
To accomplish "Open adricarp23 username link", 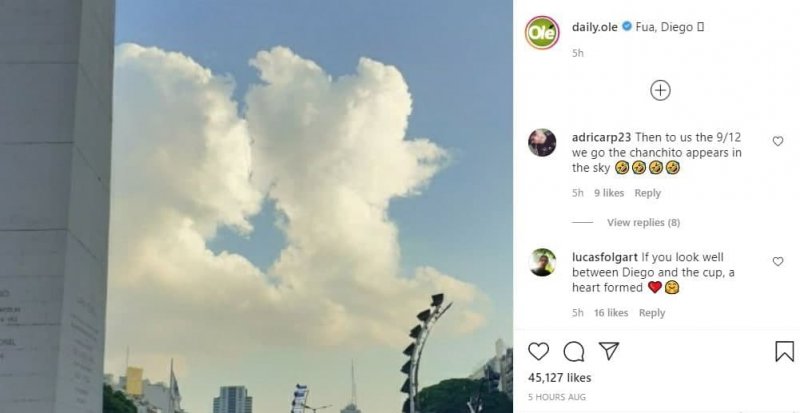I will tap(602, 137).
